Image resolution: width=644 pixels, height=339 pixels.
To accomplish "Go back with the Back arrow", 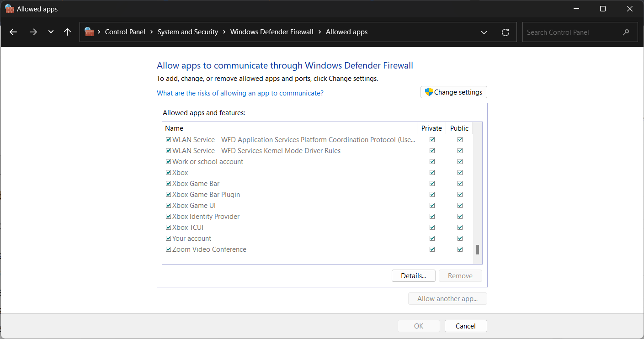I will pos(13,32).
